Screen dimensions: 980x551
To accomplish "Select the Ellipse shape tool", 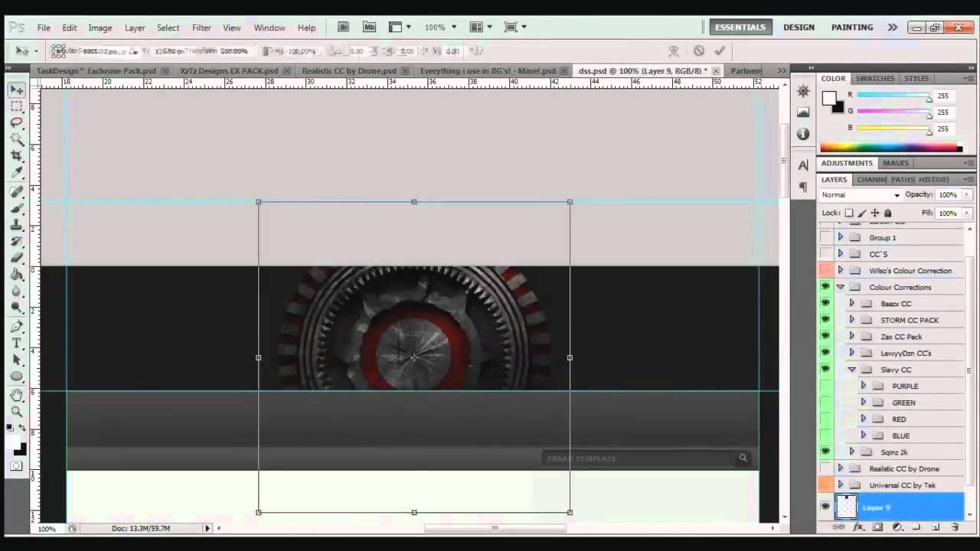I will pyautogui.click(x=17, y=376).
